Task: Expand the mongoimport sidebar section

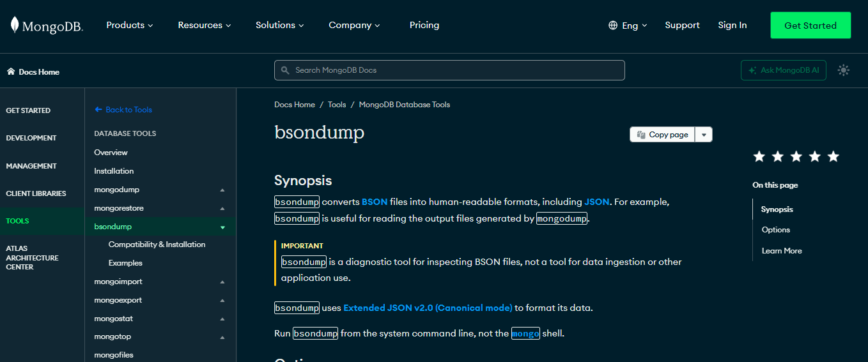Action: pyautogui.click(x=222, y=282)
